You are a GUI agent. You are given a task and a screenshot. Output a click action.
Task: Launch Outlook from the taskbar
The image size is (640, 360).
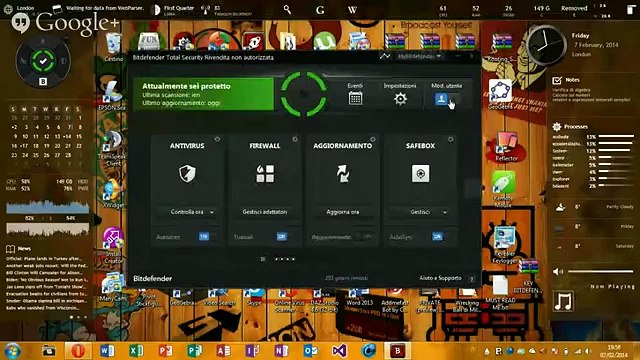pyautogui.click(x=310, y=351)
